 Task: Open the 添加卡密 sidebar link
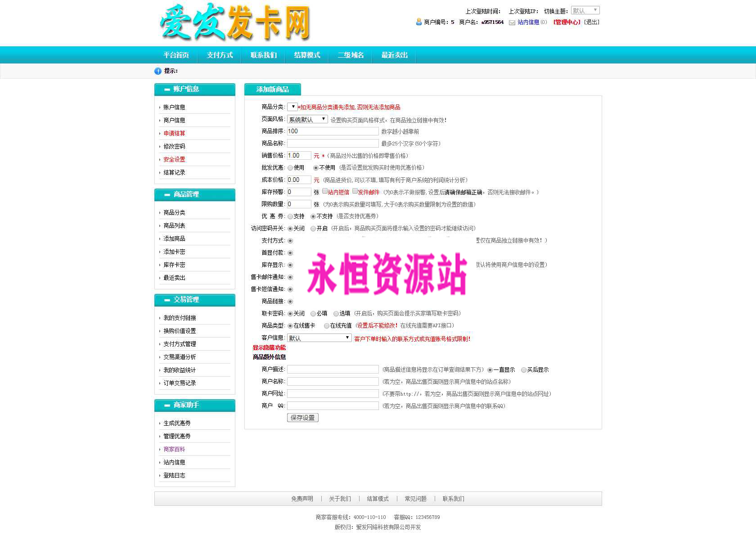coord(174,252)
